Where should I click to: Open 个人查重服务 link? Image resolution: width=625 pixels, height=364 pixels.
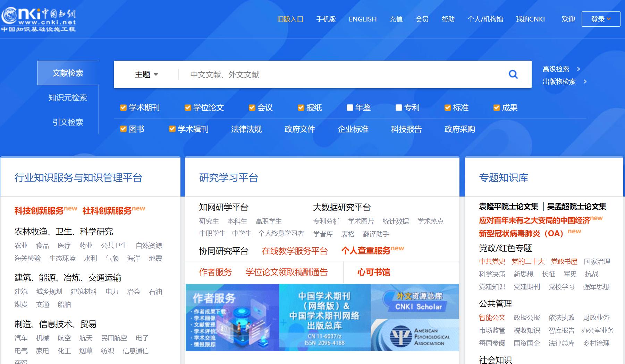[x=366, y=251]
